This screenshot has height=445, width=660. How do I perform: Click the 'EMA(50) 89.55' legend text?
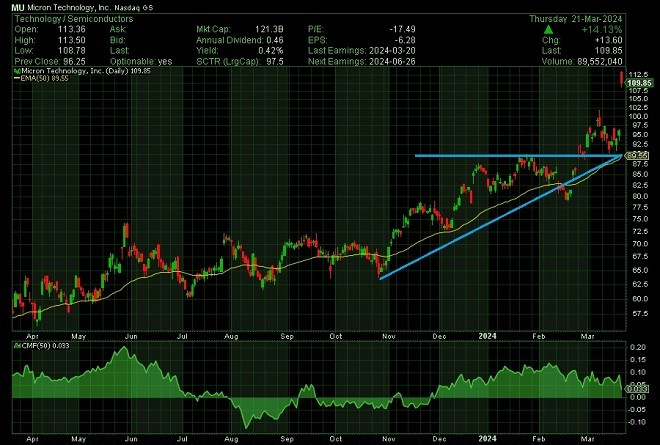45,78
